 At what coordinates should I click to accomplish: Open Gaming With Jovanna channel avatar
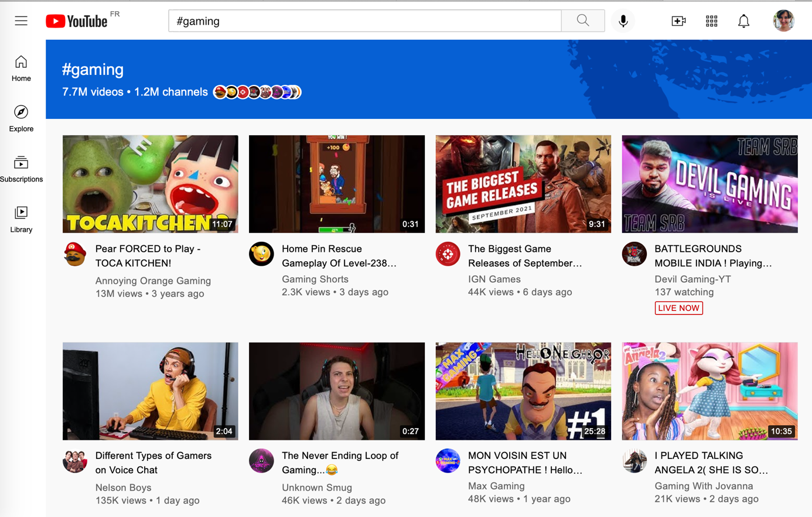click(634, 461)
